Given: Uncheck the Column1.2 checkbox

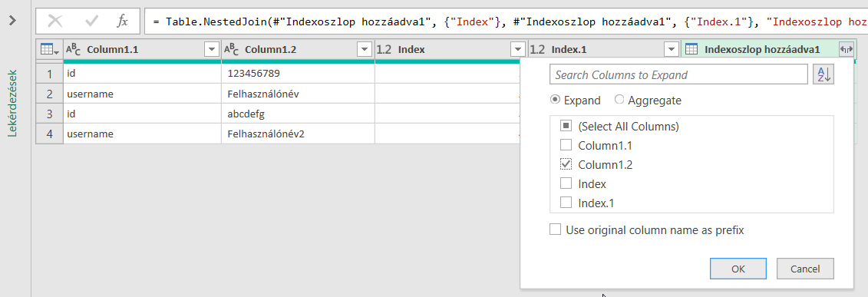Looking at the screenshot, I should pyautogui.click(x=566, y=164).
